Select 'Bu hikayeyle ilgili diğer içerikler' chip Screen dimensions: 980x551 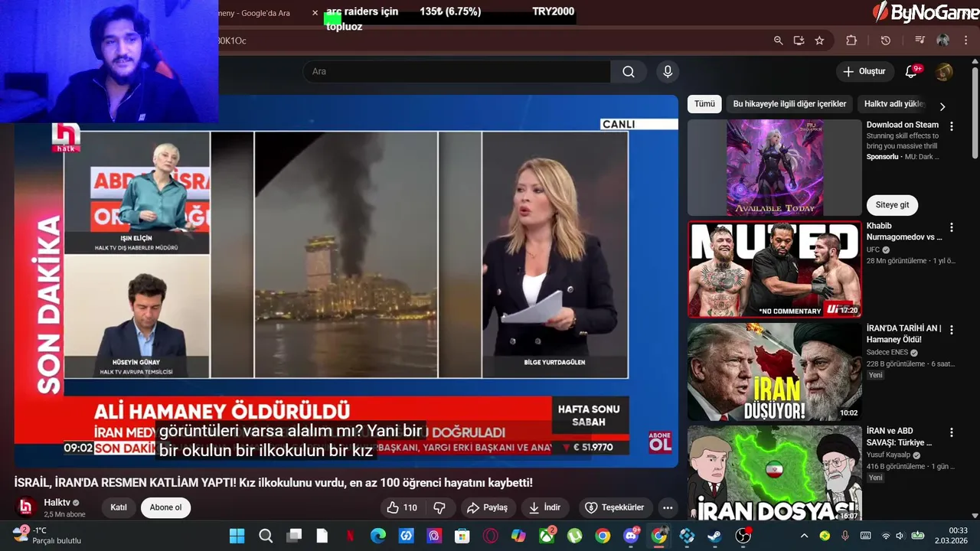tap(789, 104)
